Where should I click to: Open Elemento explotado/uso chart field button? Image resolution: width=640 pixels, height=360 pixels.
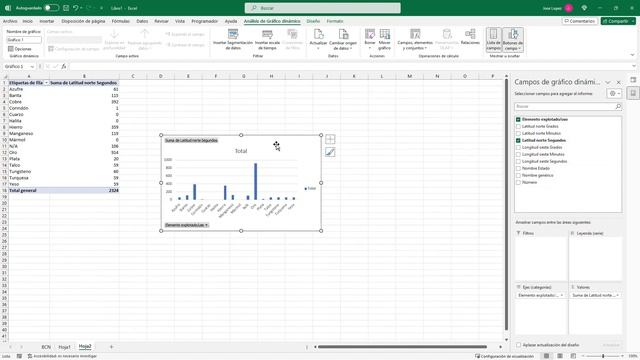pos(187,225)
